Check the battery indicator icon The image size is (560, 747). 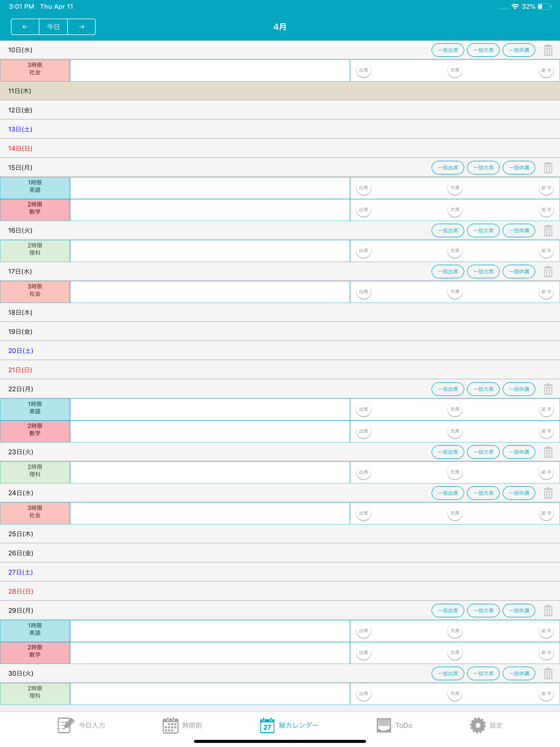[x=544, y=7]
